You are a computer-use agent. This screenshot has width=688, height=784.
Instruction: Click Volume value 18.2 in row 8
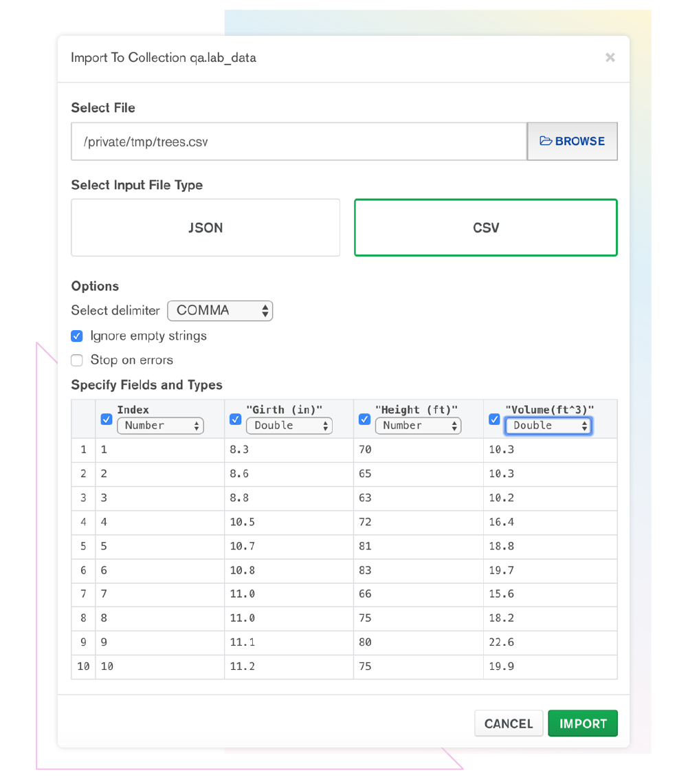(x=501, y=618)
